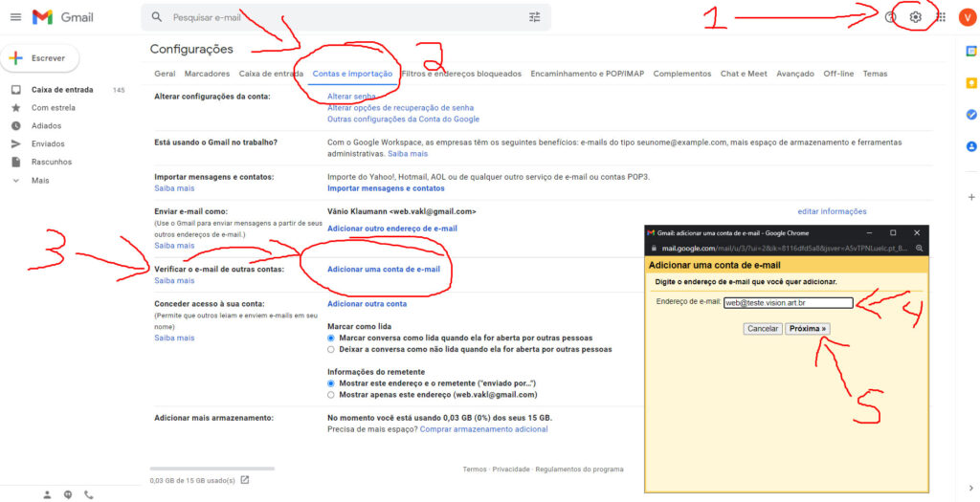Click Alterar senha link
980x502 pixels.
coord(351,97)
